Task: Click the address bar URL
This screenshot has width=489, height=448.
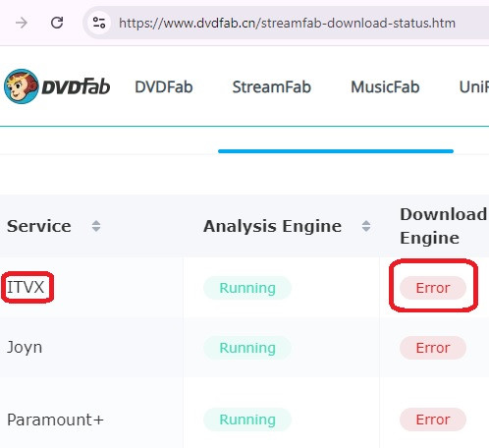Action: coord(287,24)
